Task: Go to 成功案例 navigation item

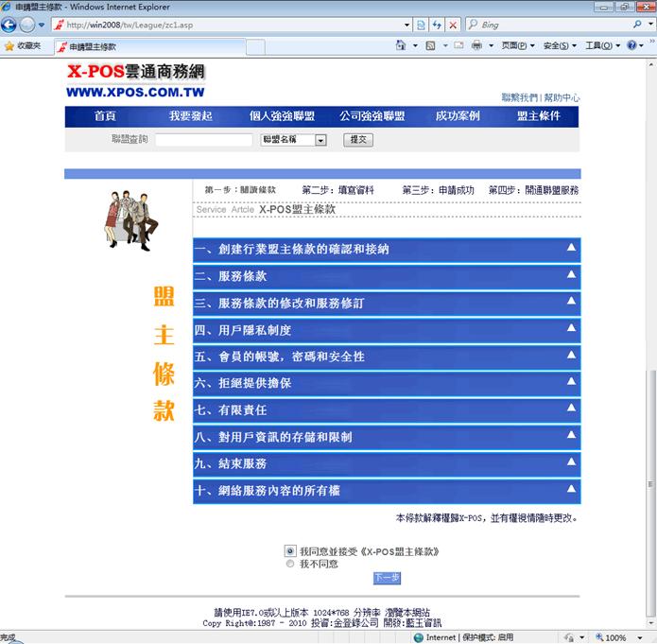Action: point(458,116)
